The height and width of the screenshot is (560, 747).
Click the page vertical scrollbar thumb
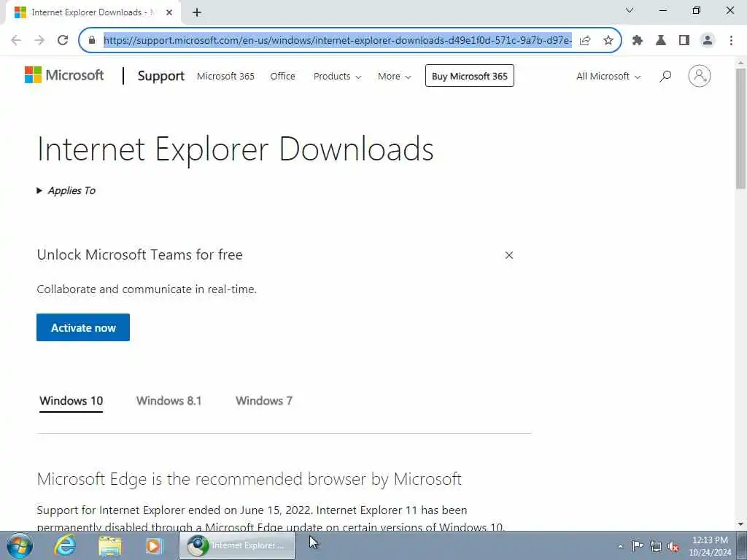(x=740, y=128)
